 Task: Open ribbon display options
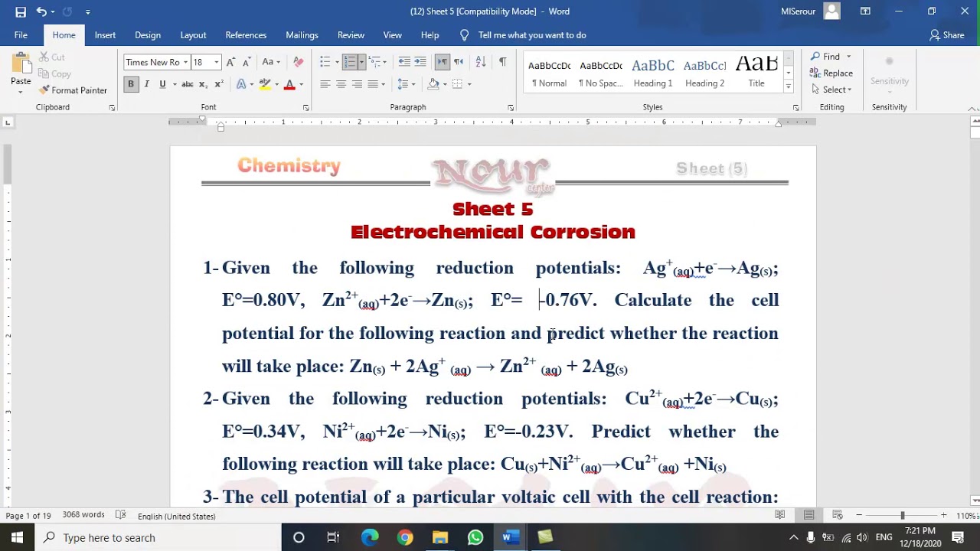pos(865,11)
